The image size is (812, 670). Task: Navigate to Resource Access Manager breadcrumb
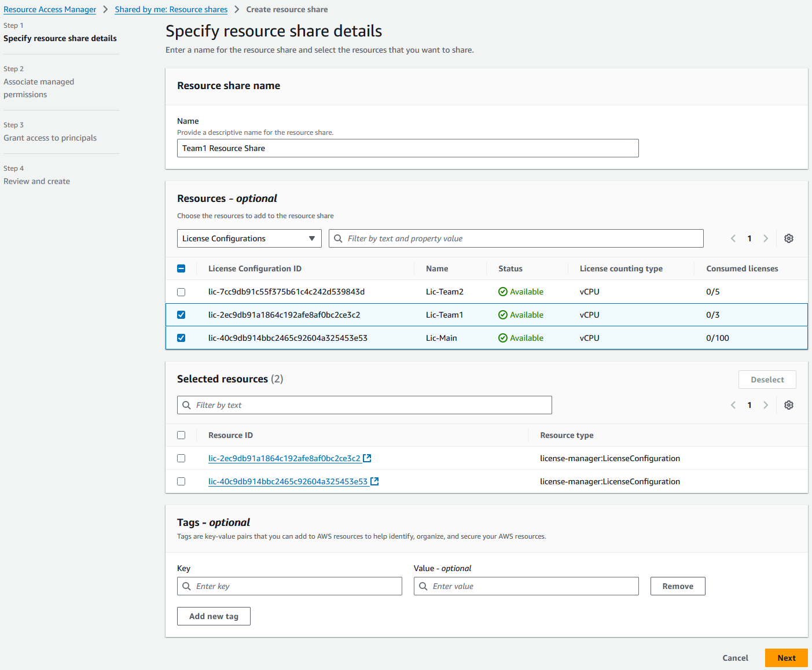pyautogui.click(x=50, y=10)
